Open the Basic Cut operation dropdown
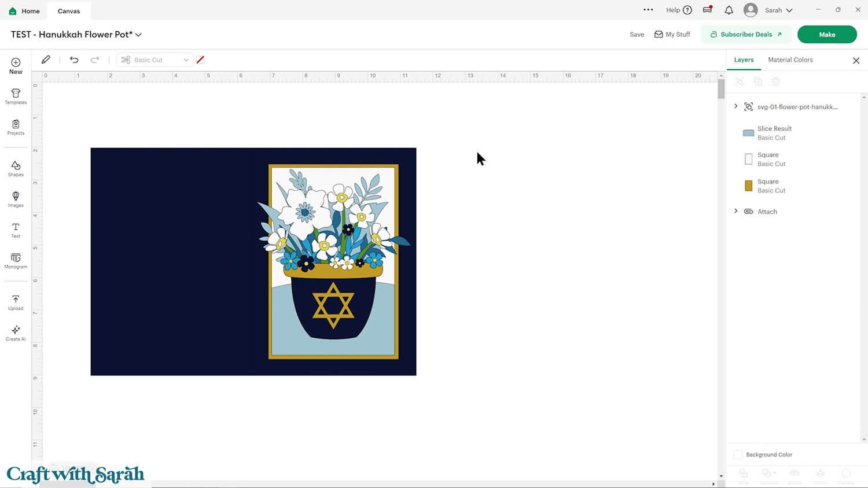 [x=155, y=60]
